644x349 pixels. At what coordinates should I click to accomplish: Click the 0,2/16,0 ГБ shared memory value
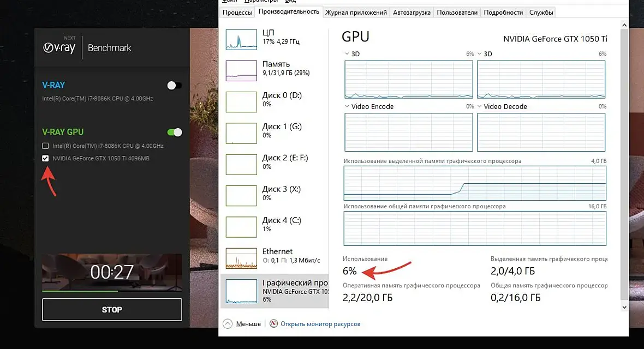(515, 298)
